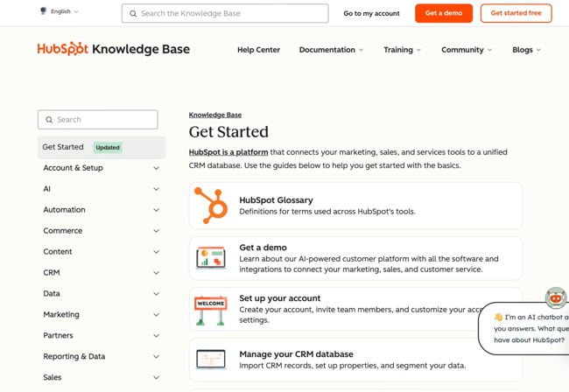Click the magnifier icon in sidebar search
This screenshot has width=569, height=392.
(49, 120)
